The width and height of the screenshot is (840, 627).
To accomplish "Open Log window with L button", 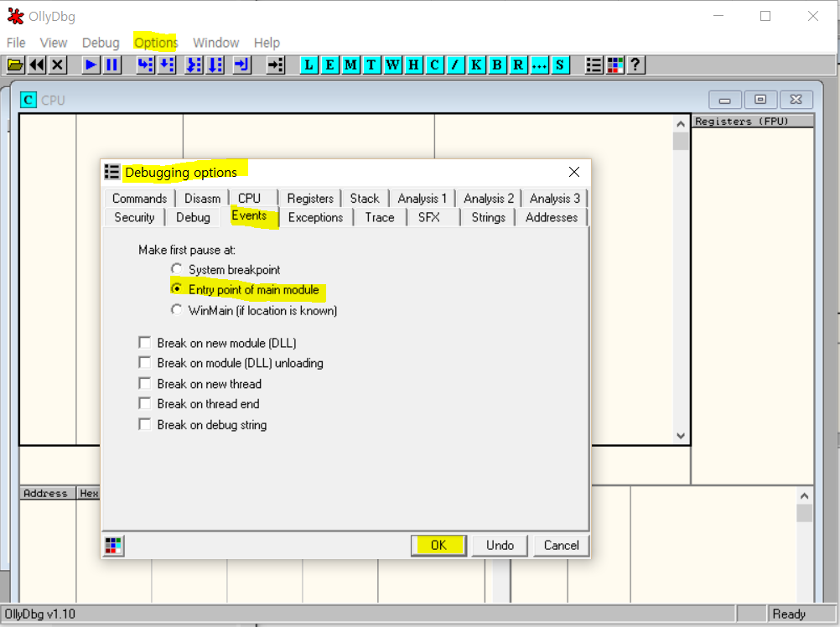I will pos(309,65).
